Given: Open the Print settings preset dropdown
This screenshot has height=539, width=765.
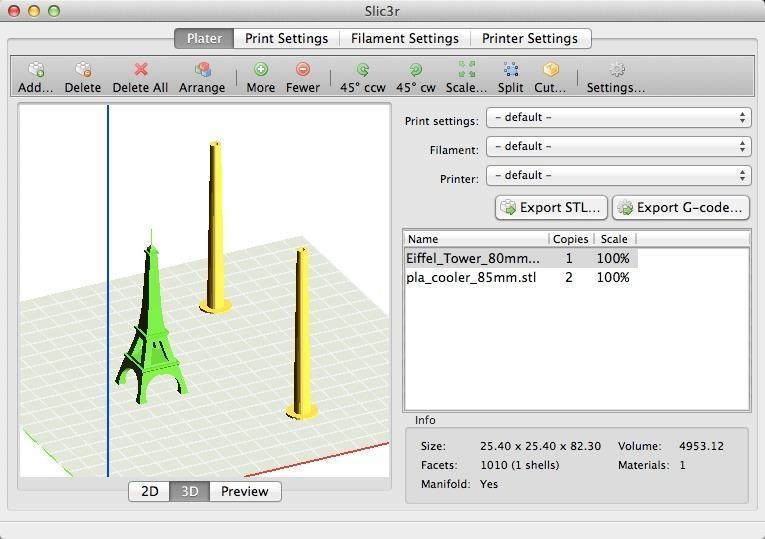Looking at the screenshot, I should click(x=619, y=118).
